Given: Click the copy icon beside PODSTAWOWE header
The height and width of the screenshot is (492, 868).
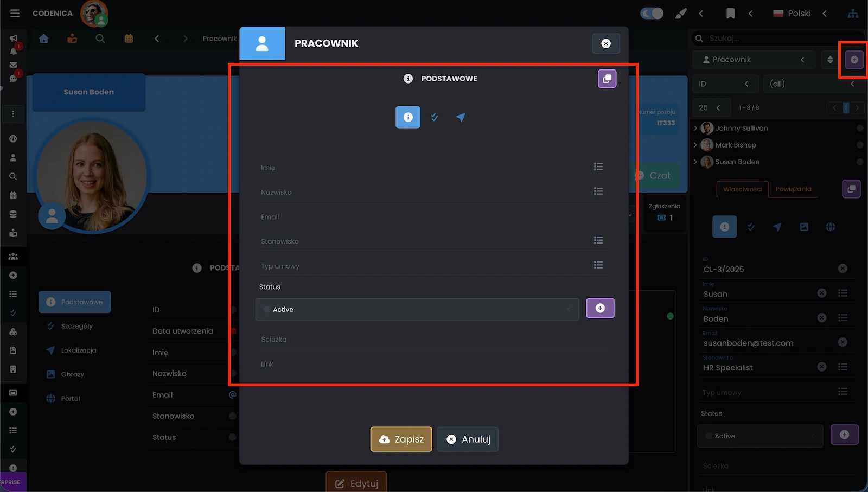Looking at the screenshot, I should [607, 79].
